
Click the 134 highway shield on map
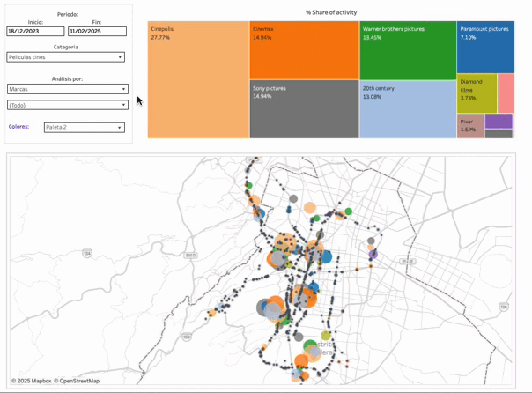click(x=87, y=253)
